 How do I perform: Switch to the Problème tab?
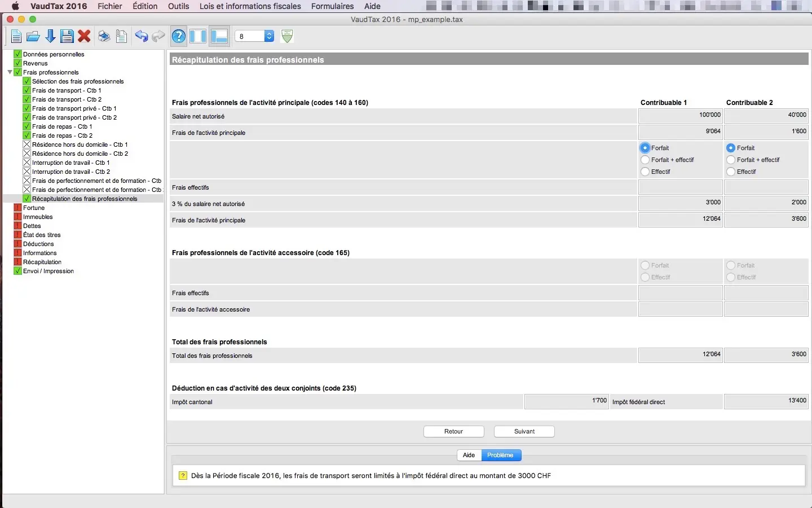coord(501,455)
